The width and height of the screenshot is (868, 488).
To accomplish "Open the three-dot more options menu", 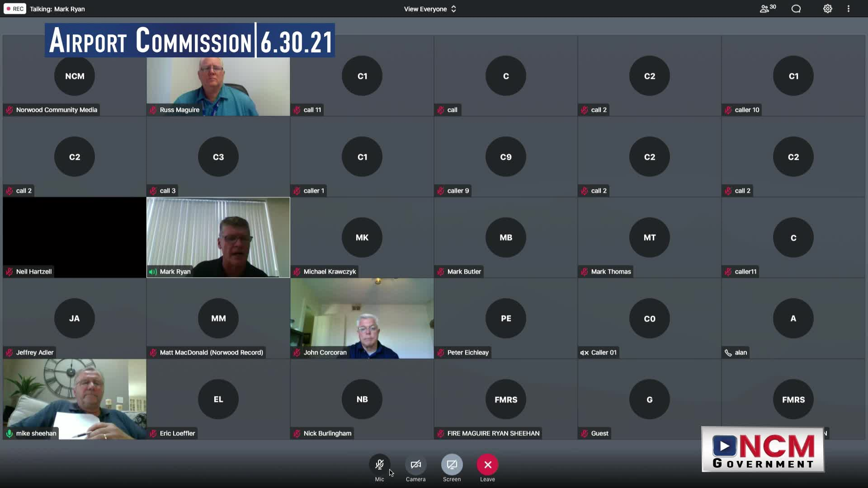I will pos(849,9).
